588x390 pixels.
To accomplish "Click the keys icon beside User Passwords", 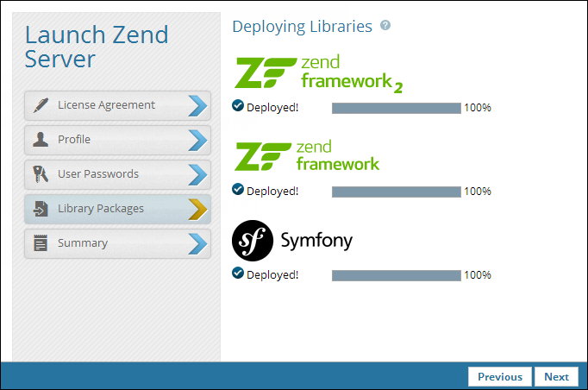I will (x=41, y=174).
